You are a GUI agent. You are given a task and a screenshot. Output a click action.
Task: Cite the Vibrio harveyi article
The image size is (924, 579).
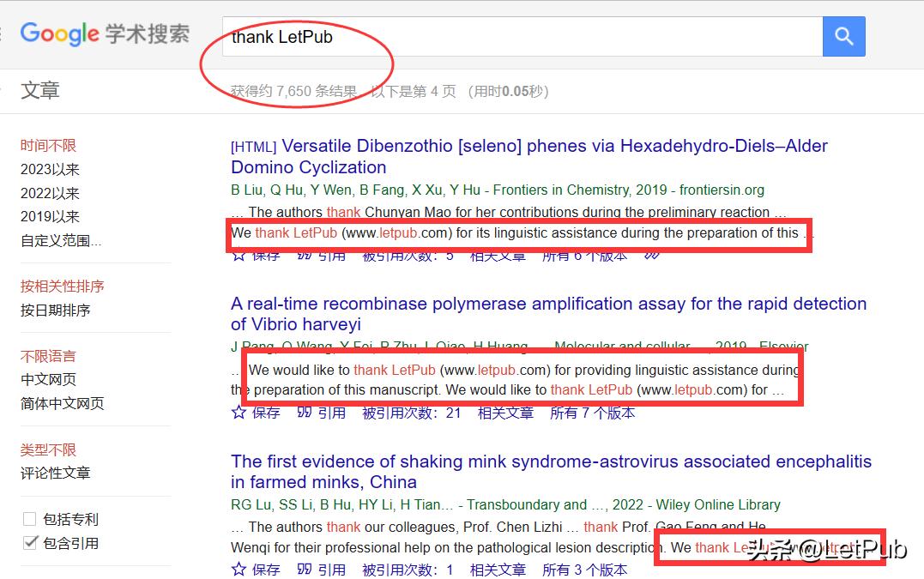[x=321, y=413]
